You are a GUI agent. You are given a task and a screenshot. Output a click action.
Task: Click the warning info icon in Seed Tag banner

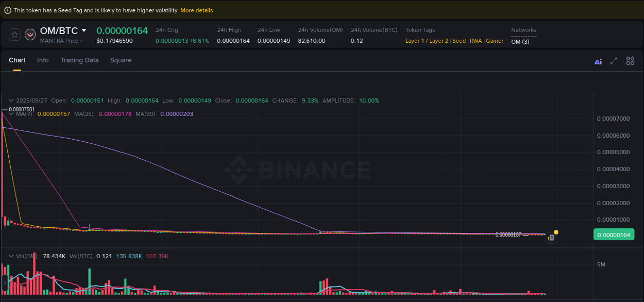8,10
